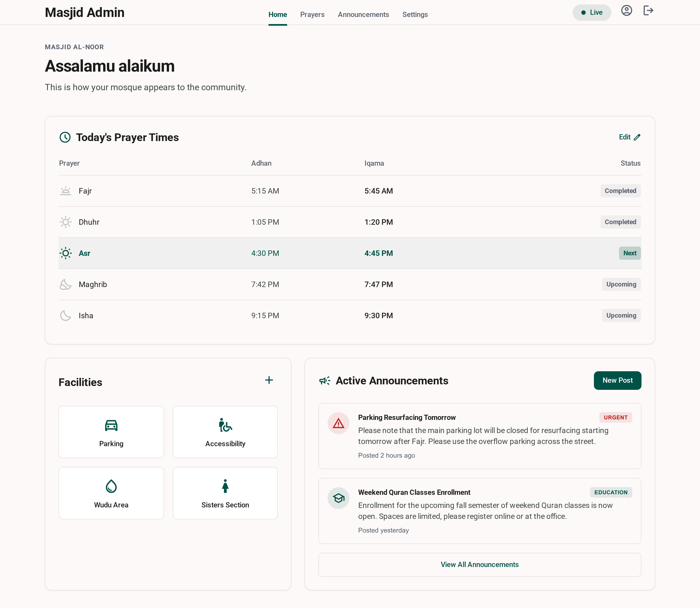The image size is (700, 608).
Task: Click the Fajr sunrise icon
Action: [65, 191]
